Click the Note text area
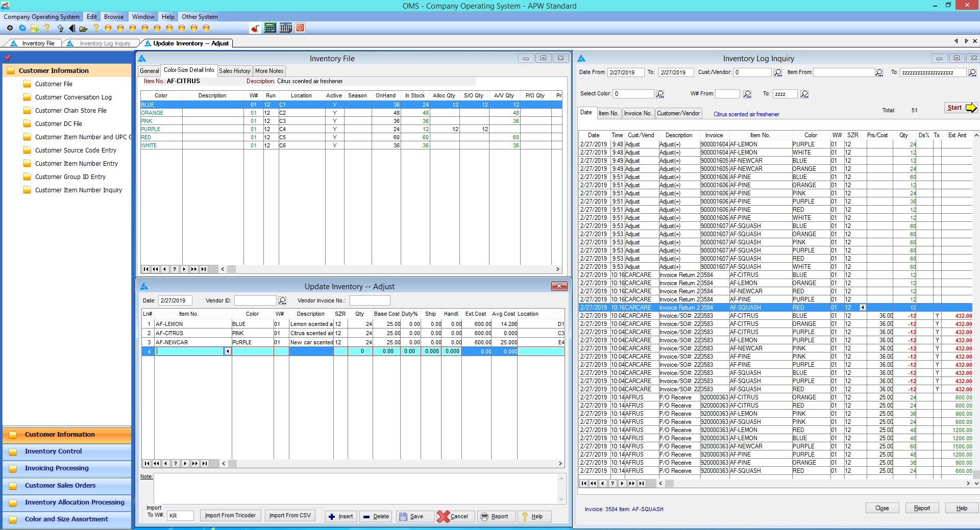This screenshot has width=980, height=530. click(356, 489)
